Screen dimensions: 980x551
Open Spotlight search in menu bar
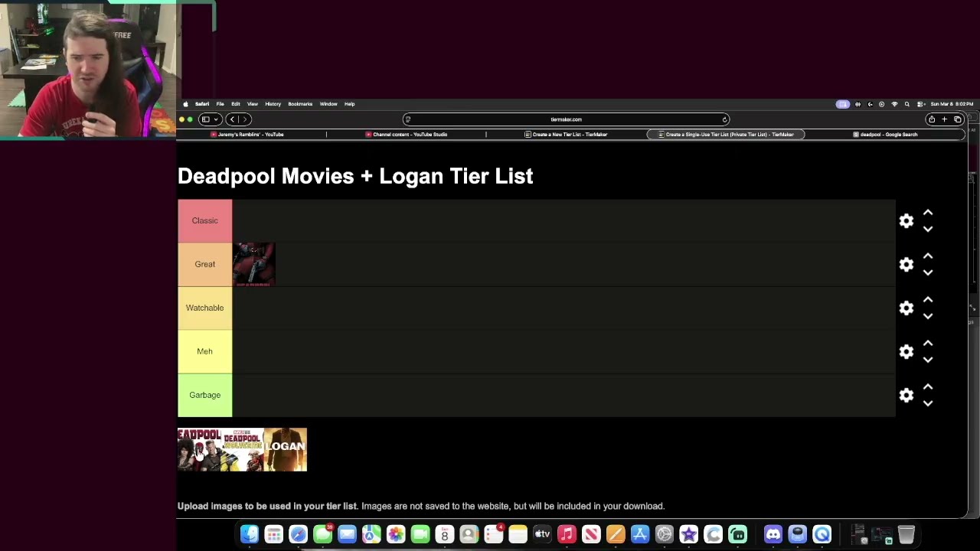tap(907, 104)
